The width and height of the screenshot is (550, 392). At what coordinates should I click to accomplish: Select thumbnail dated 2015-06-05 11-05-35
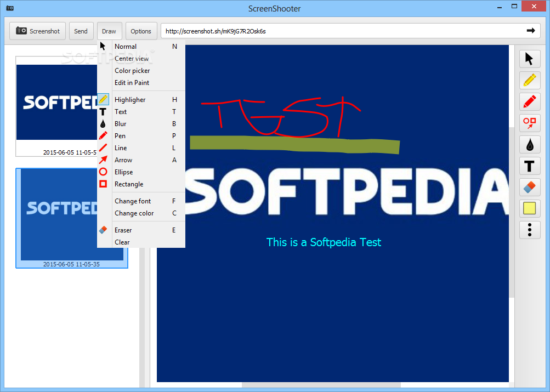coord(72,218)
